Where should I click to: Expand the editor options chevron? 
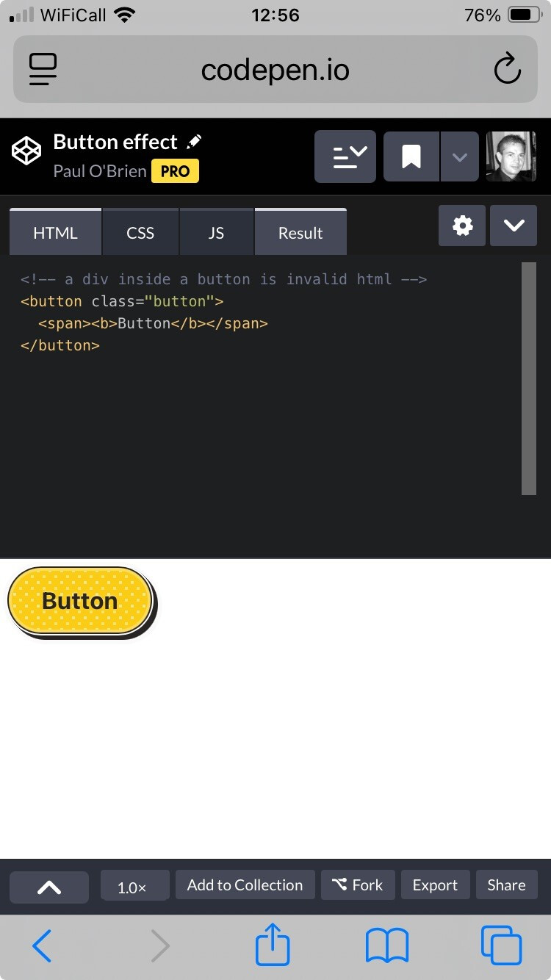click(x=514, y=226)
